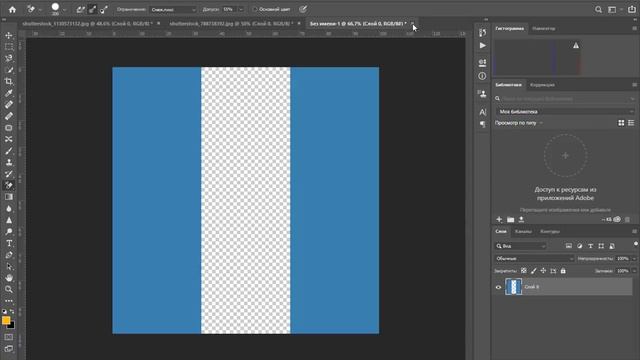Click the tolerance percentage field
This screenshot has width=640, height=360.
(x=229, y=9)
